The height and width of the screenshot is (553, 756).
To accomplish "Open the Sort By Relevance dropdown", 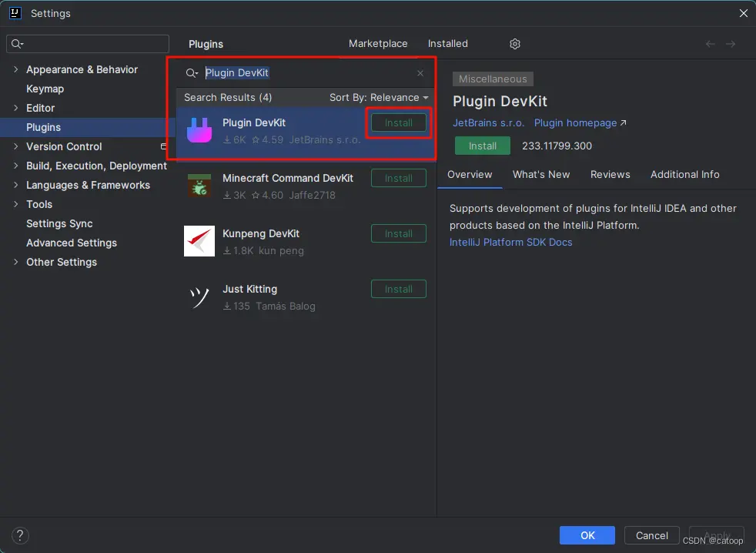I will pyautogui.click(x=379, y=98).
